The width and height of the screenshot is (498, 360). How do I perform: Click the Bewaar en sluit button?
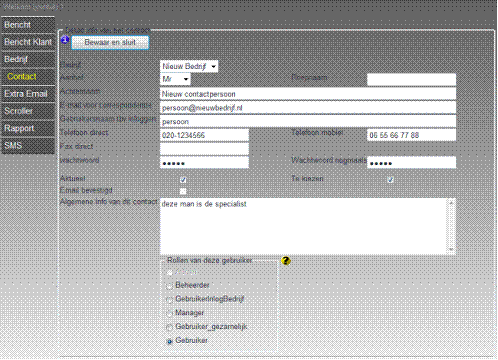(x=110, y=43)
